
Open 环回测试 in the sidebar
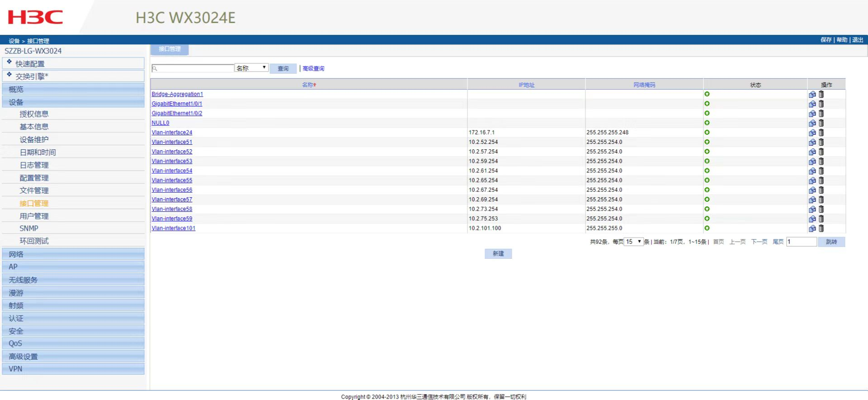(x=34, y=241)
